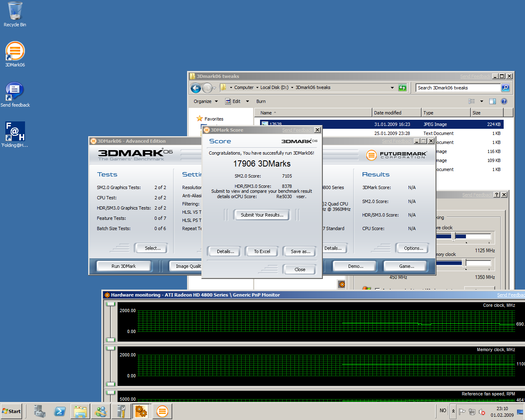Click the small orange gear icon below 3DMark window
The height and width of the screenshot is (420, 525).
(342, 284)
